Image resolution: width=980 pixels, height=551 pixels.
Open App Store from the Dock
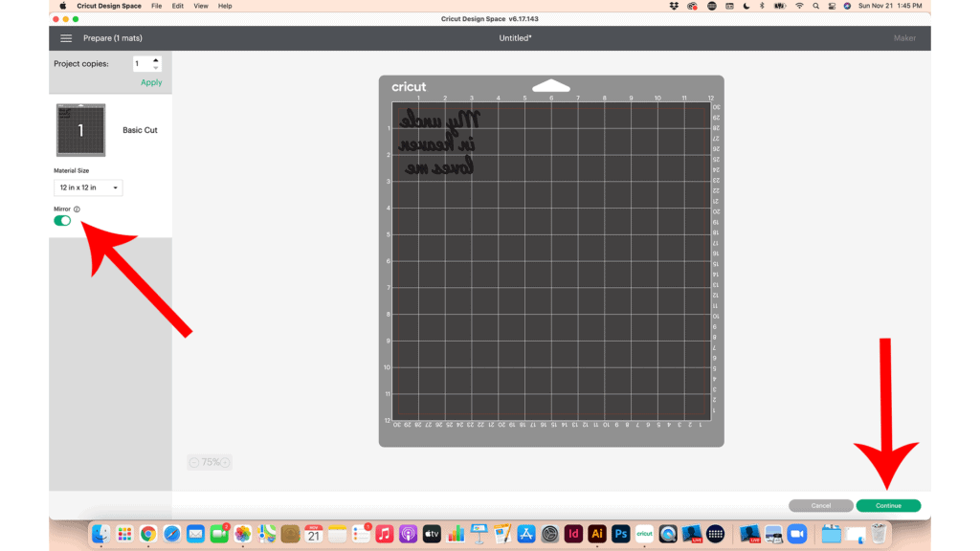(x=526, y=534)
